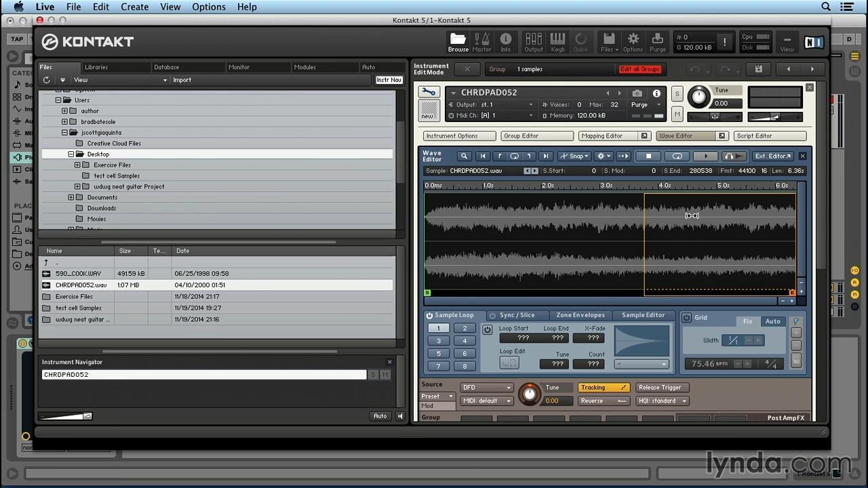Open the Sample Editor tab

[x=644, y=315]
